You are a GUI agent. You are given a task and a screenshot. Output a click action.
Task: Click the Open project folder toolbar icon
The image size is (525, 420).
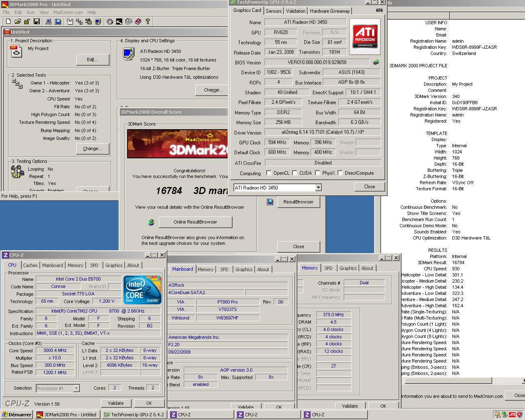tap(18, 21)
